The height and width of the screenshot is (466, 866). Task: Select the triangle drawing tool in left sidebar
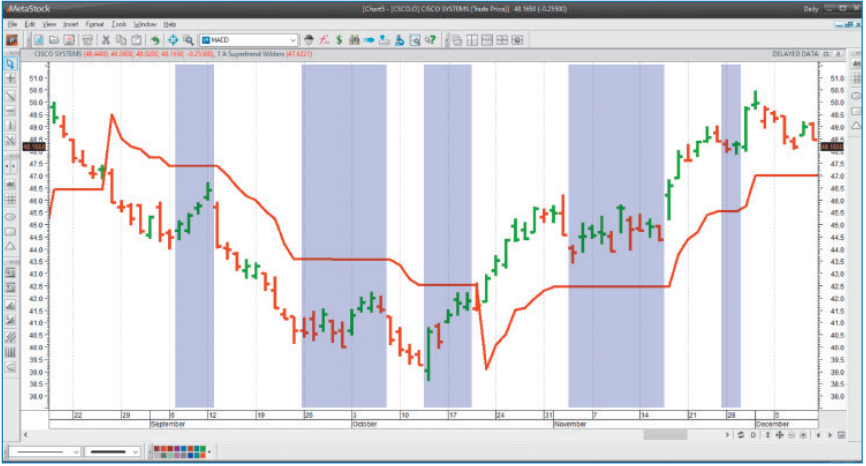tap(10, 246)
